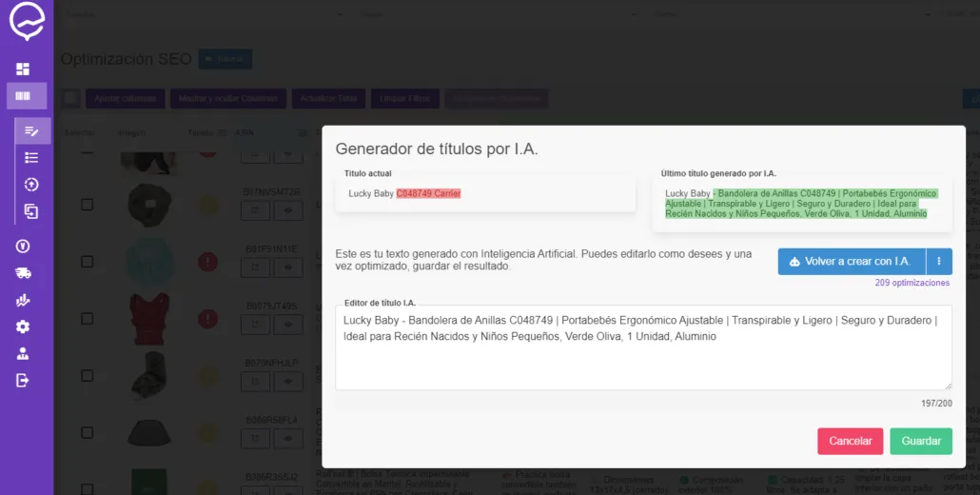Click the Tutorial button
Image resolution: width=980 pixels, height=495 pixels.
(225, 59)
